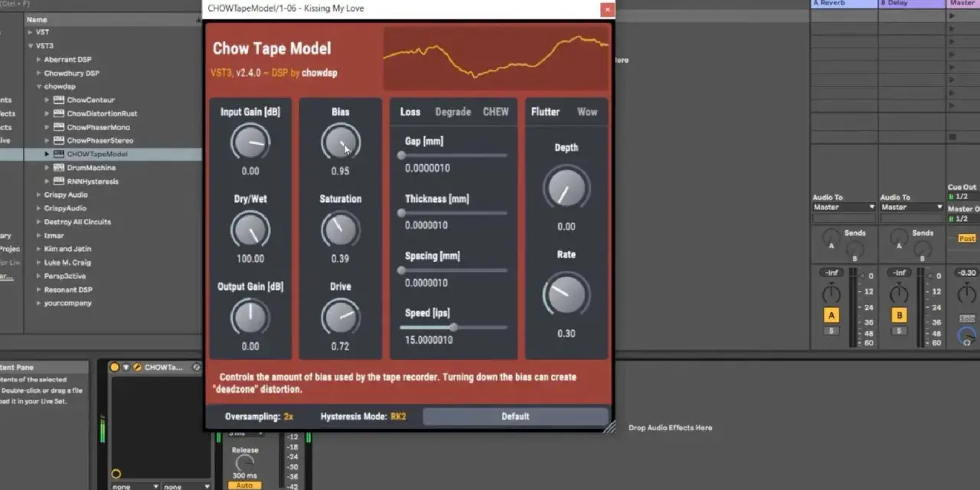Screen dimensions: 980x490
Task: Toggle the CHOWTa device activator on/off
Action: (x=115, y=367)
